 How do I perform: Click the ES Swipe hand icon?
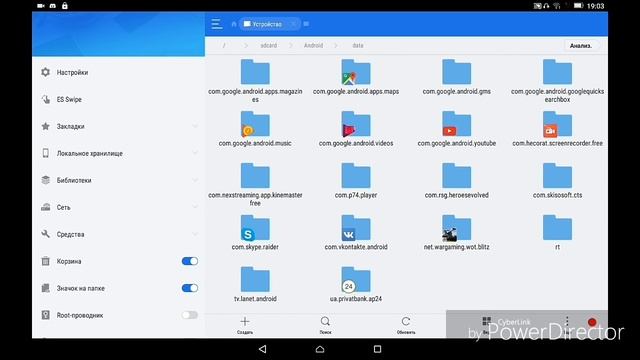pyautogui.click(x=46, y=99)
